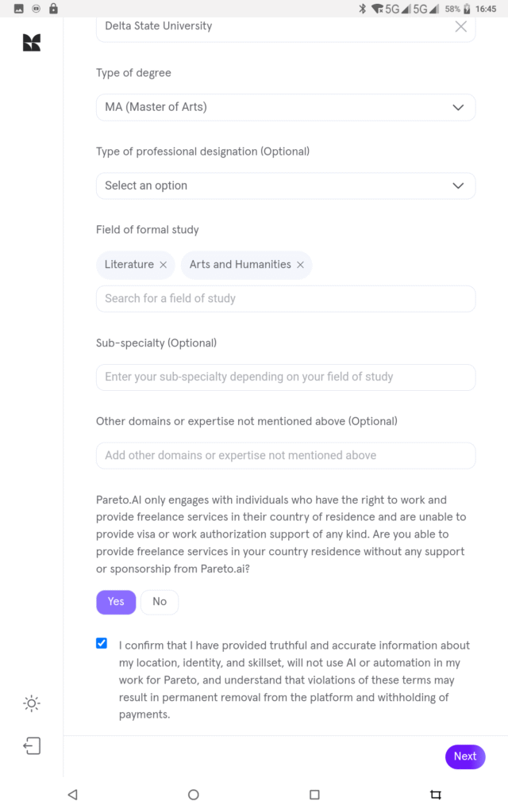Expand the professional designation dropdown
Screen dimensions: 508x812
pyautogui.click(x=286, y=186)
